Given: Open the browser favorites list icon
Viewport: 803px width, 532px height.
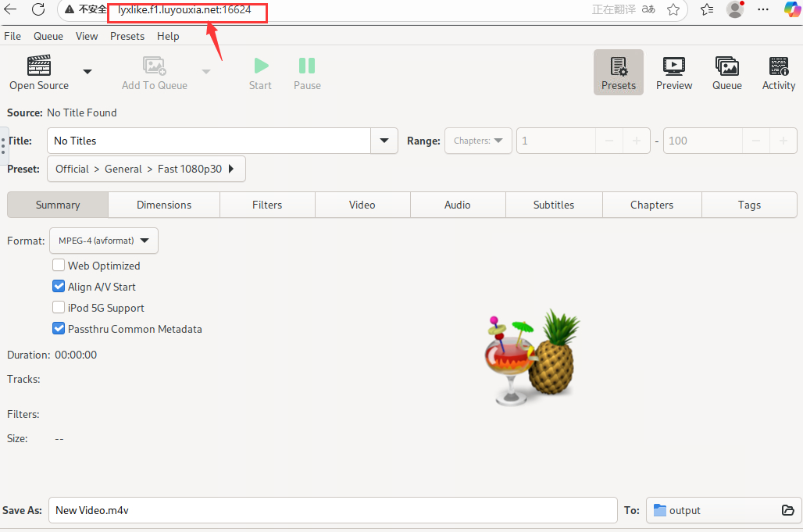Looking at the screenshot, I should (x=707, y=9).
